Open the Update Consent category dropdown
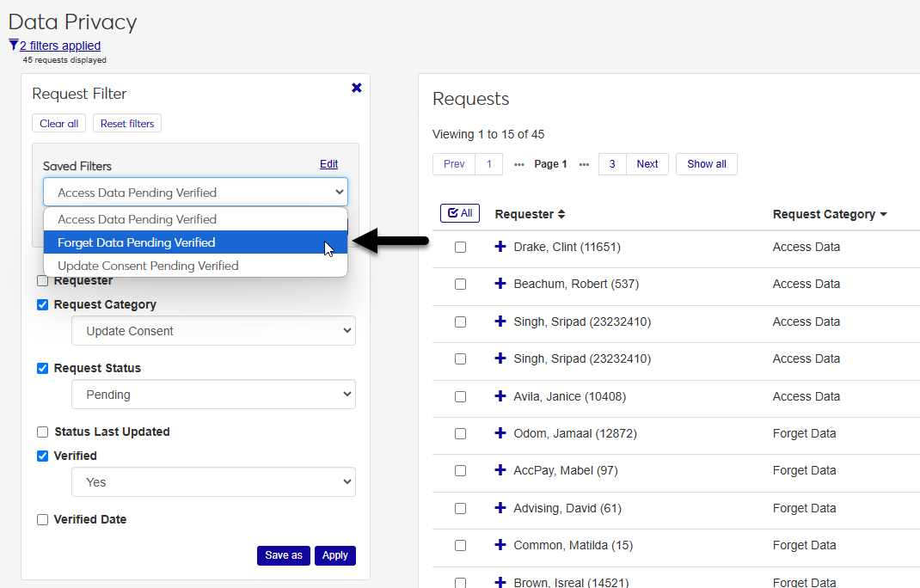The image size is (920, 588). pyautogui.click(x=213, y=331)
